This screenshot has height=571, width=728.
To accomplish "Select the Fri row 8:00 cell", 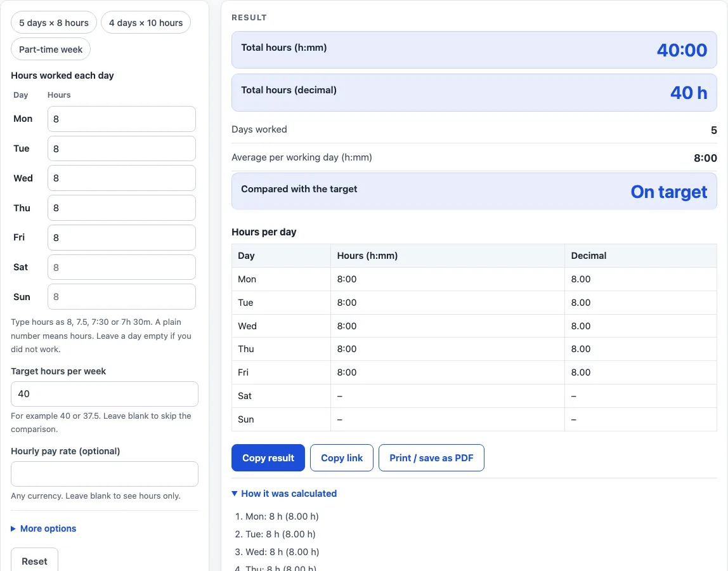I will point(448,372).
